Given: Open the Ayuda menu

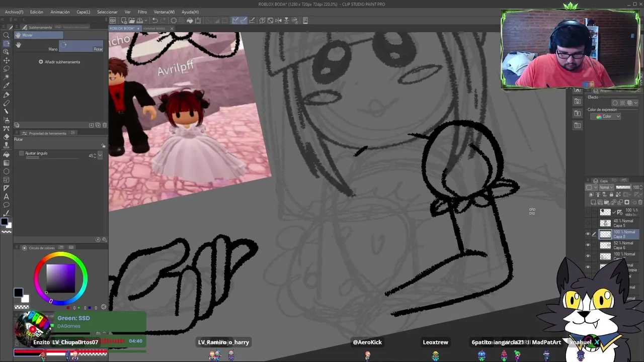Looking at the screenshot, I should click(x=190, y=12).
